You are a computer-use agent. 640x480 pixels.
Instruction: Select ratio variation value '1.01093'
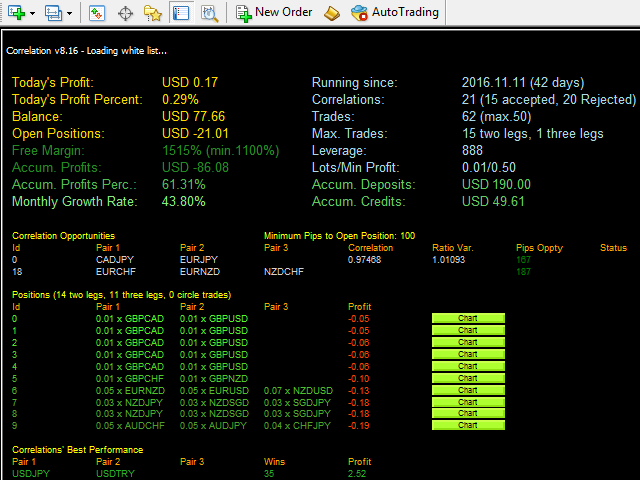coord(449,260)
